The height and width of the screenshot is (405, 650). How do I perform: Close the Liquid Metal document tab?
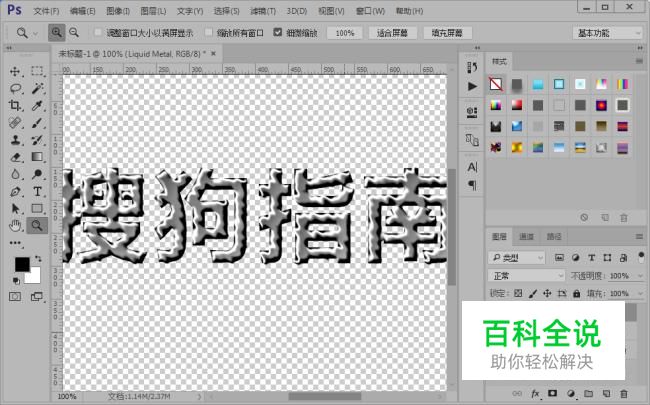[213, 53]
